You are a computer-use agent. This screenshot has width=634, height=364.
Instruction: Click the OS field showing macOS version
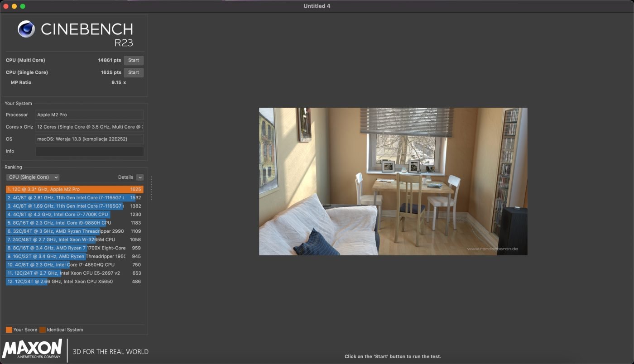pyautogui.click(x=90, y=139)
